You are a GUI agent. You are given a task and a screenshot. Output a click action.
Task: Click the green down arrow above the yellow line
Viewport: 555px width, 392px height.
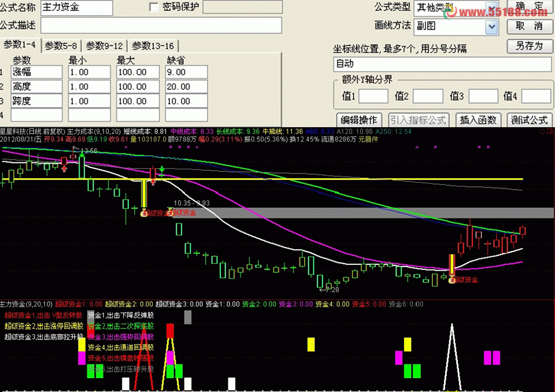click(x=162, y=171)
